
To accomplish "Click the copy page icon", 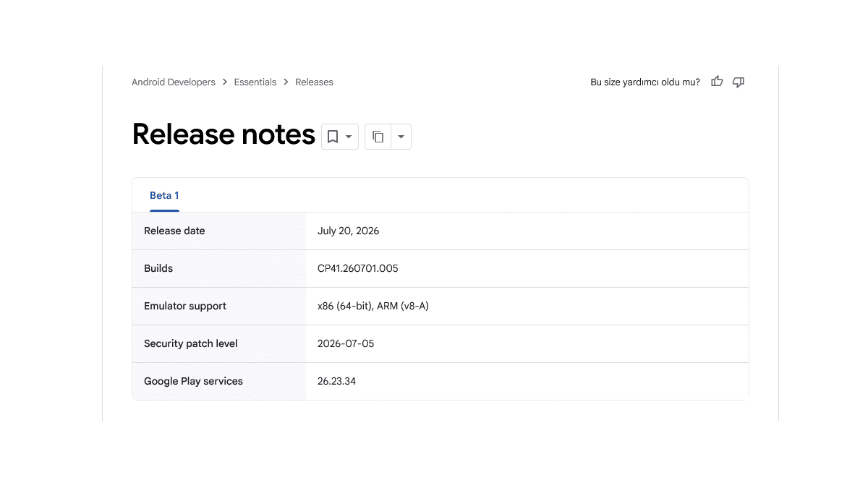I will coord(378,137).
